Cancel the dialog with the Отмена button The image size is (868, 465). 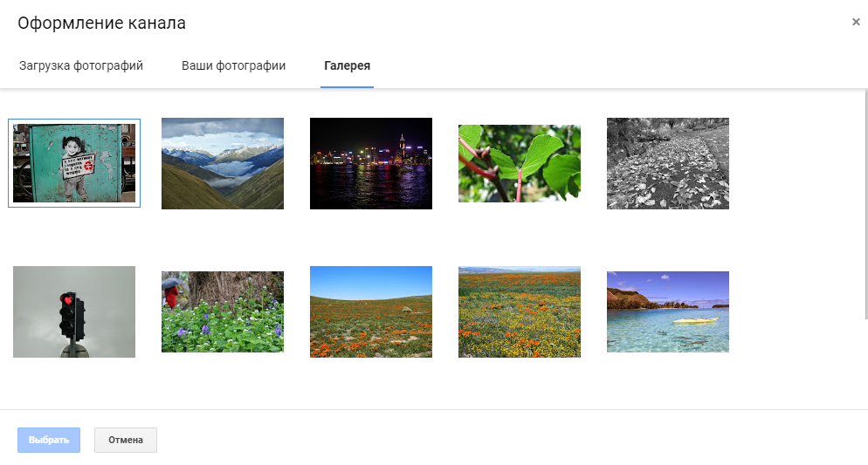126,440
